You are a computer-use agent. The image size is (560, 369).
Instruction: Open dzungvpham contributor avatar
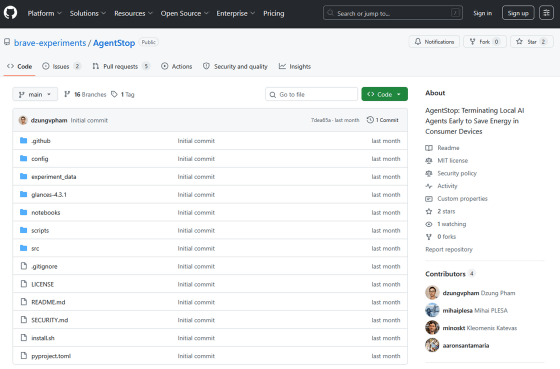(x=432, y=293)
